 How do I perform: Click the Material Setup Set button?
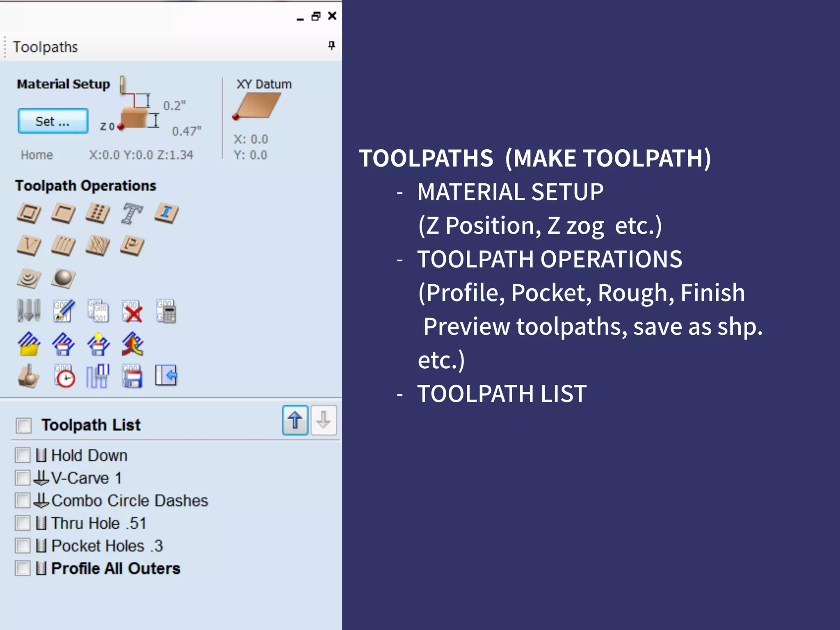tap(53, 121)
